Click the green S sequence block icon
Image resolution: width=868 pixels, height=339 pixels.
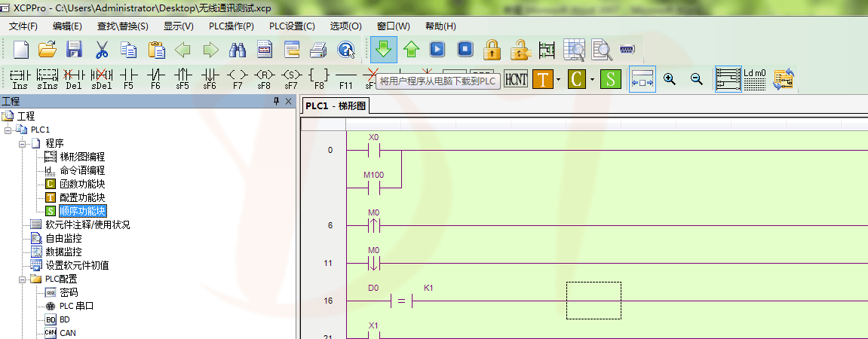tap(610, 79)
